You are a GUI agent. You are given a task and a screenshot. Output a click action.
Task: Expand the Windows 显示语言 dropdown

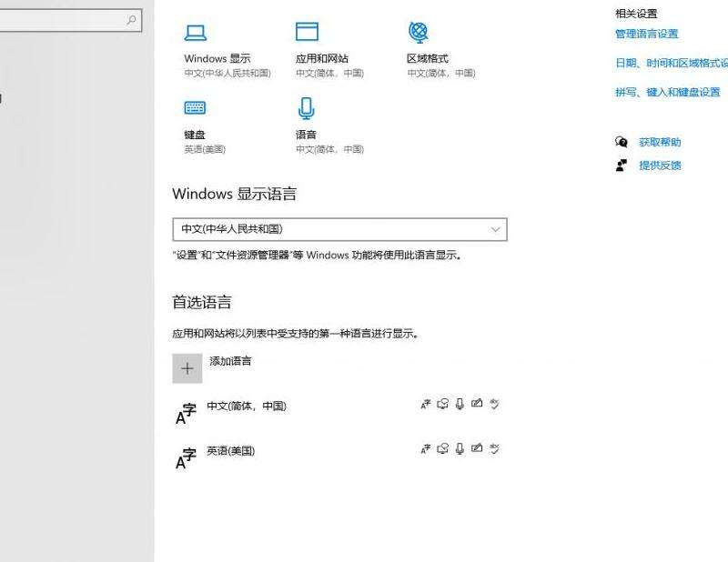(339, 229)
